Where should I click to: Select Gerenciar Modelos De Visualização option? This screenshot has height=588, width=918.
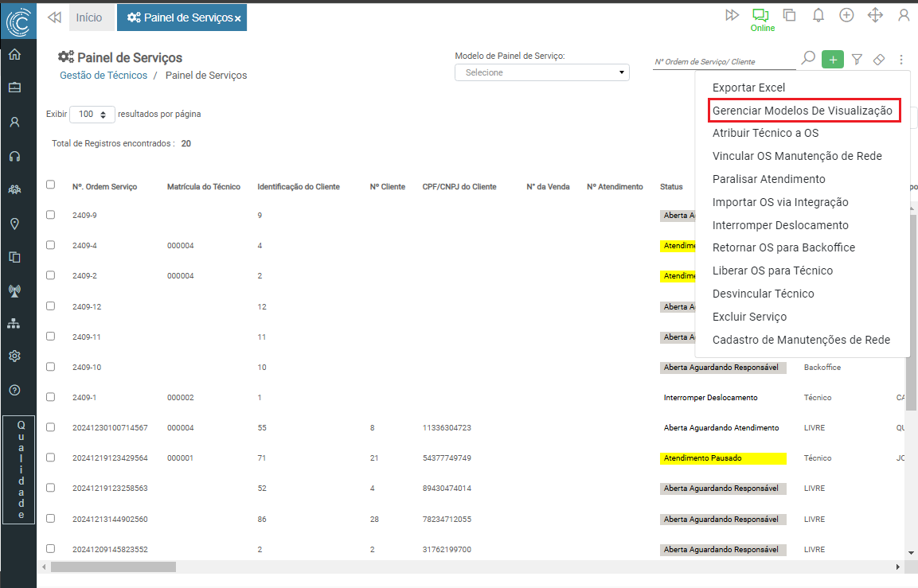[802, 111]
